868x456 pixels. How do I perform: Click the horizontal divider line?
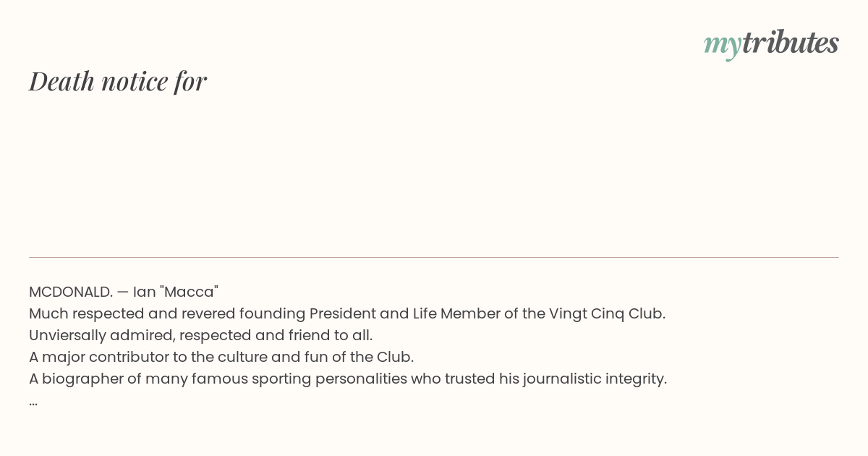pyautogui.click(x=434, y=257)
